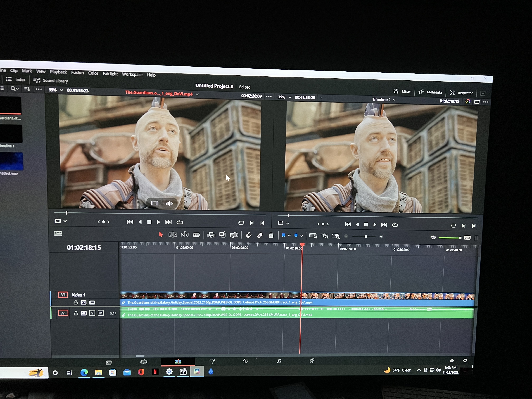Click the V1 destination control
The height and width of the screenshot is (399, 532).
(63, 295)
